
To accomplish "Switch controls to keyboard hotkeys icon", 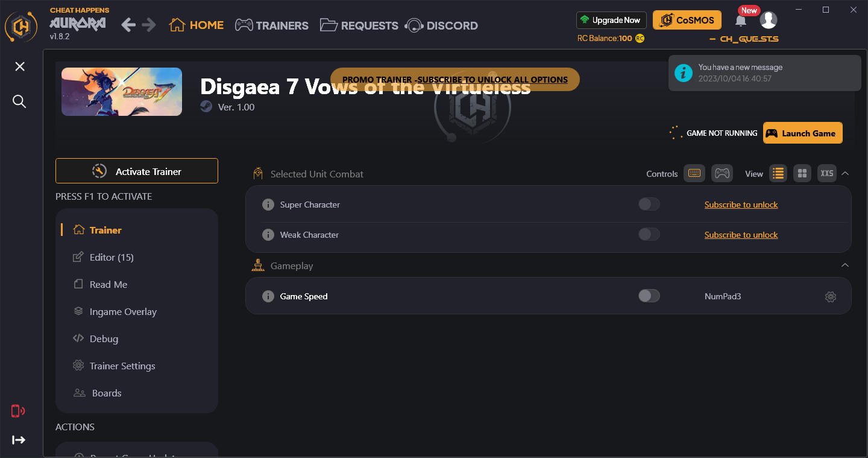I will 694,174.
